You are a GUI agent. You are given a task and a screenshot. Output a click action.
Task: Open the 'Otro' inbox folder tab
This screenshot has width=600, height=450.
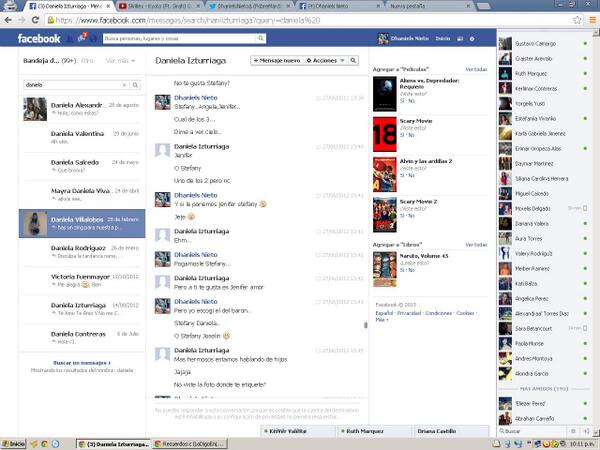point(87,61)
